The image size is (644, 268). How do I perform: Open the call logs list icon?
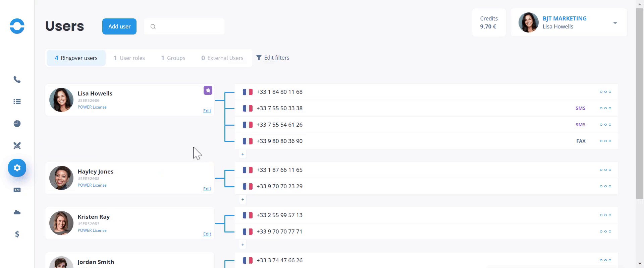[x=17, y=102]
